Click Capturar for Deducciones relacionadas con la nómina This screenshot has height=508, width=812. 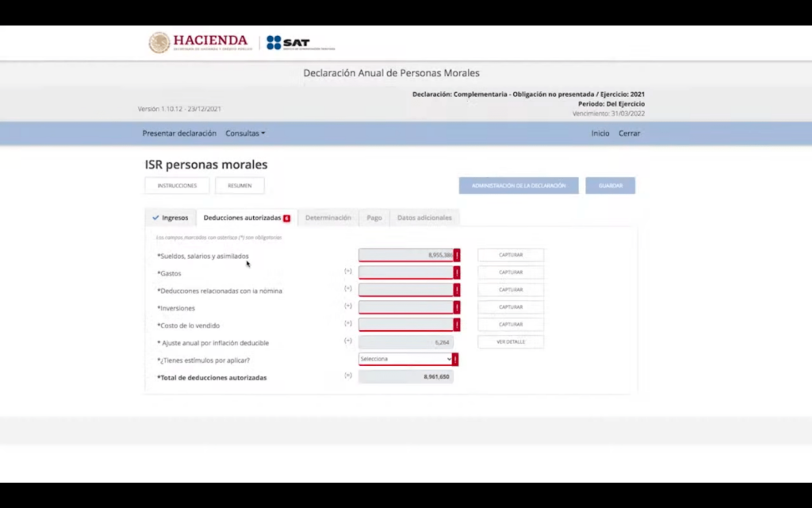coord(511,290)
